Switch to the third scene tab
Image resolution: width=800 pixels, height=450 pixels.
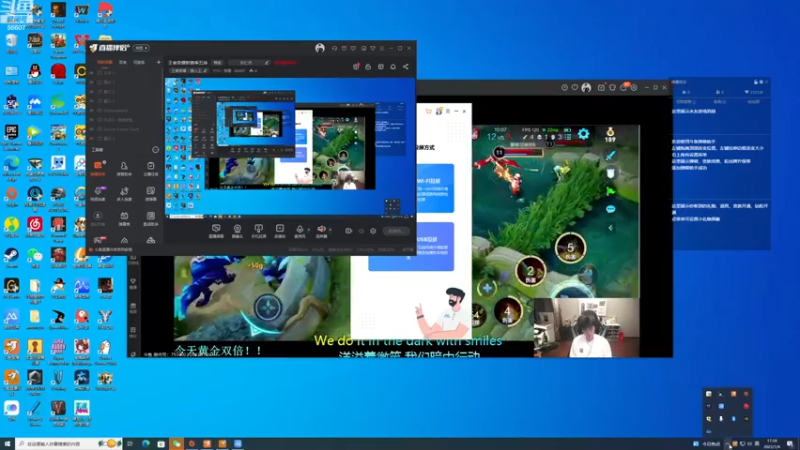pyautogui.click(x=139, y=62)
